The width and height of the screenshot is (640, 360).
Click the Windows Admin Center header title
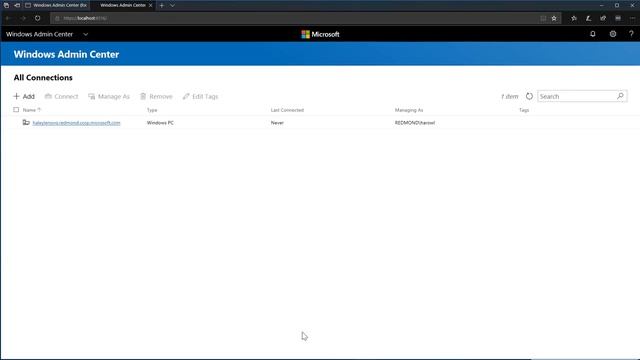[x=66, y=54]
